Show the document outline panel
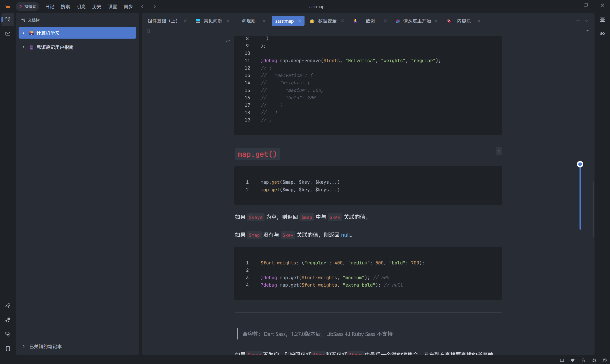Viewport: 610px width, 364px height. (x=603, y=20)
